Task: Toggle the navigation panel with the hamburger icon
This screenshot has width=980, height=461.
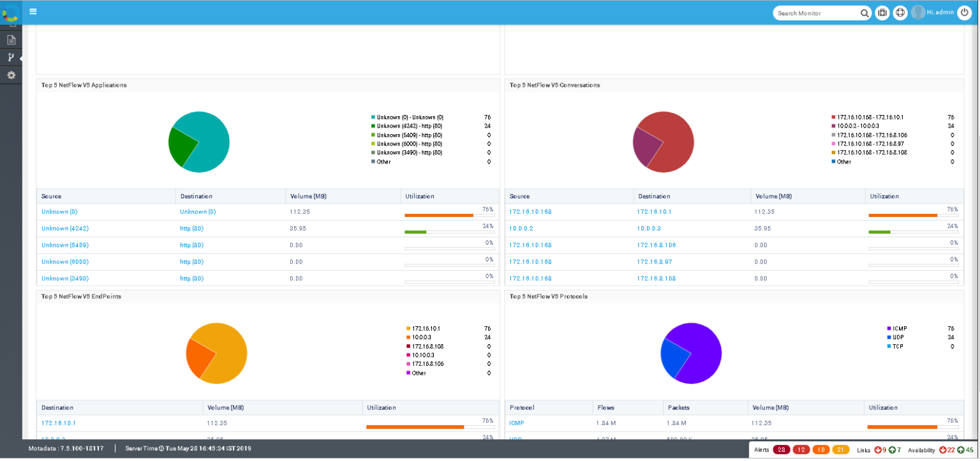Action: point(33,11)
